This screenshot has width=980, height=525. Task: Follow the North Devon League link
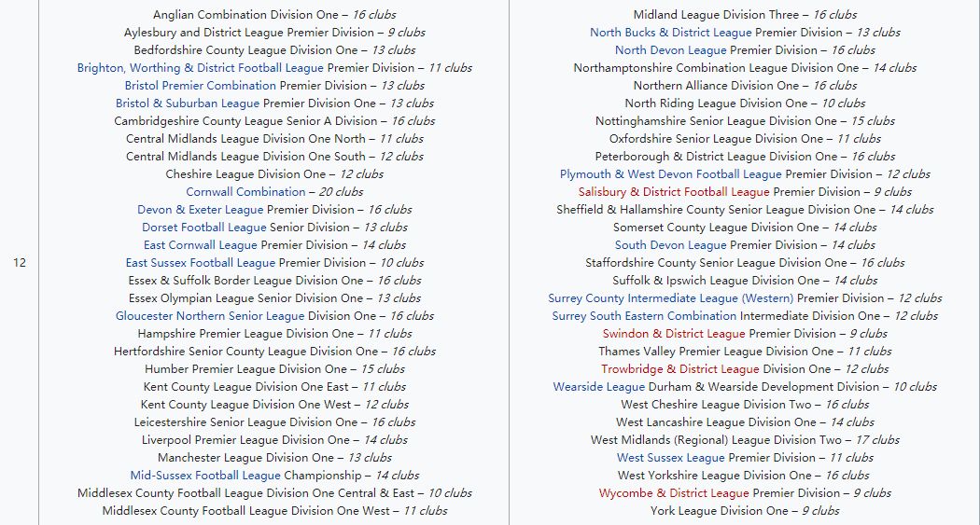coord(670,50)
